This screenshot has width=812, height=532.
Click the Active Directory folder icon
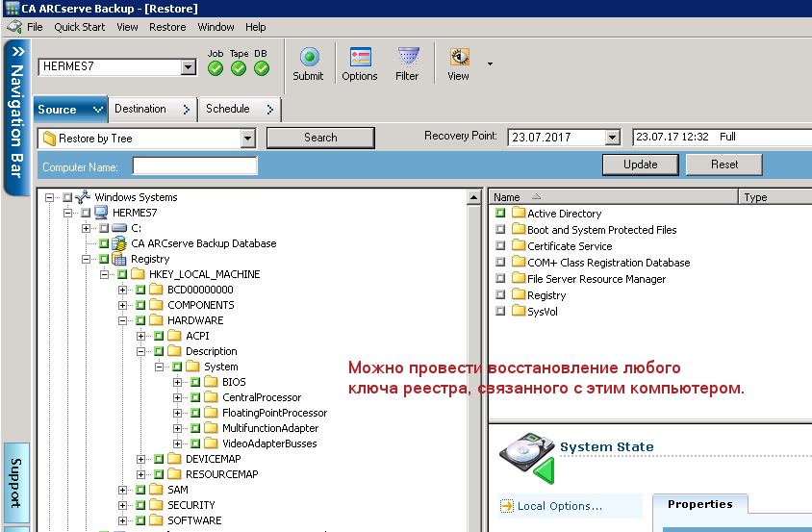[x=519, y=213]
